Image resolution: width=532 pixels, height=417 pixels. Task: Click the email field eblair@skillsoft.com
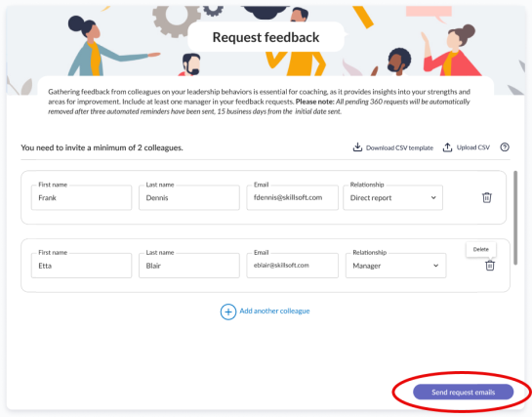pos(293,266)
